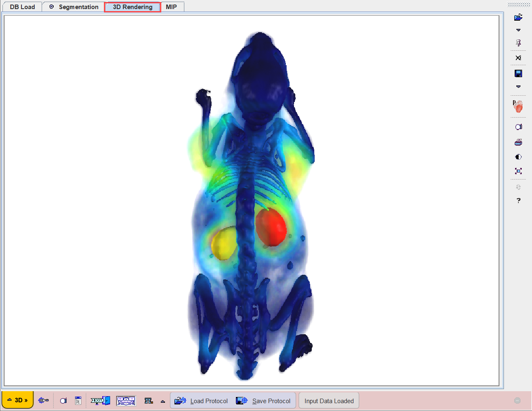Select the 3D Rendering tab
Viewport: 532px width, 411px height.
132,7
